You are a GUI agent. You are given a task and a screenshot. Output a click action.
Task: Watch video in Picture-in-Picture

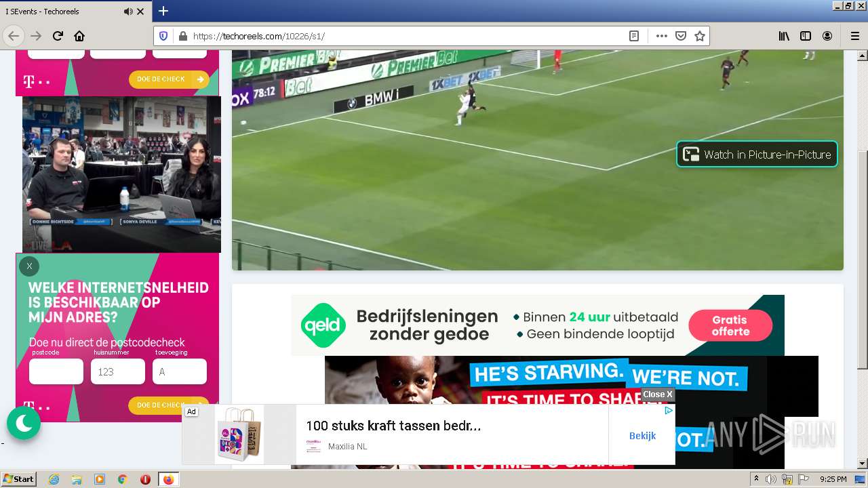(757, 154)
